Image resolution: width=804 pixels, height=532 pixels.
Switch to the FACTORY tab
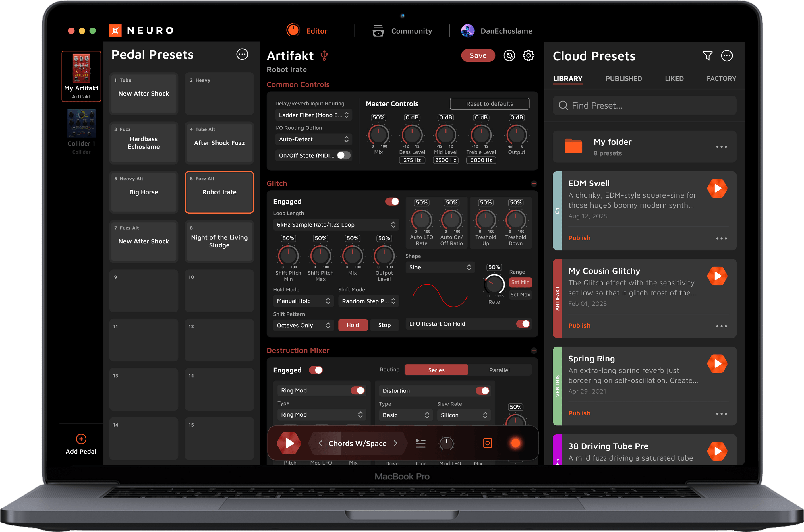click(x=721, y=79)
